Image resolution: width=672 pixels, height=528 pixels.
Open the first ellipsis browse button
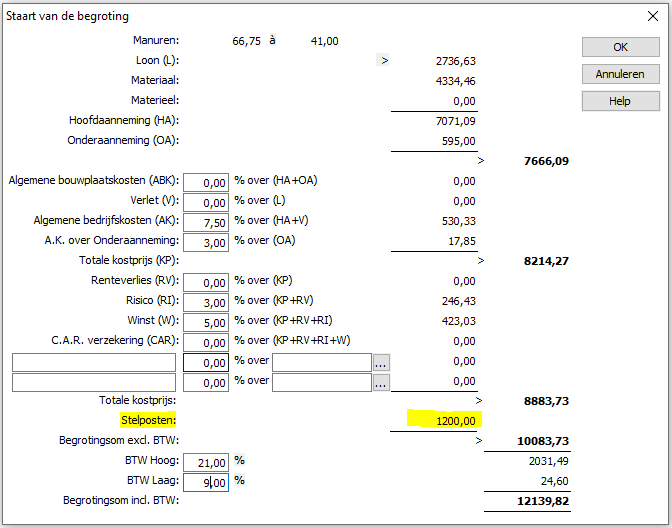click(381, 363)
